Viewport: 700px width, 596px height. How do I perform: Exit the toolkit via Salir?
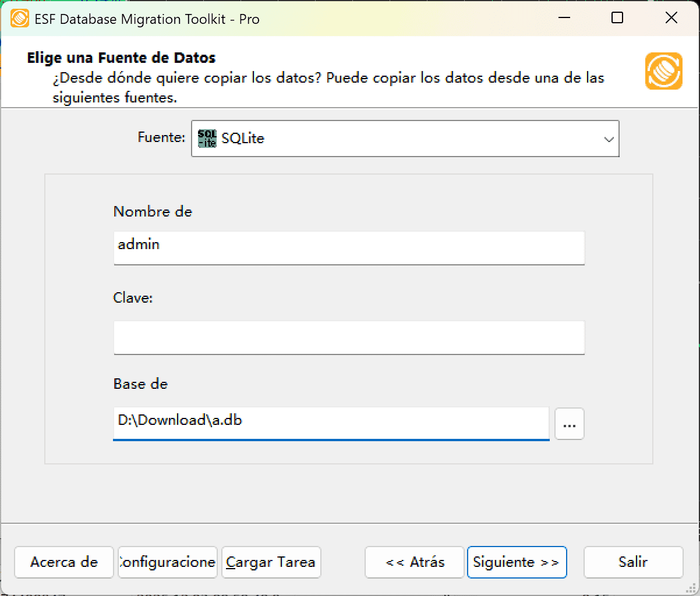(x=633, y=562)
